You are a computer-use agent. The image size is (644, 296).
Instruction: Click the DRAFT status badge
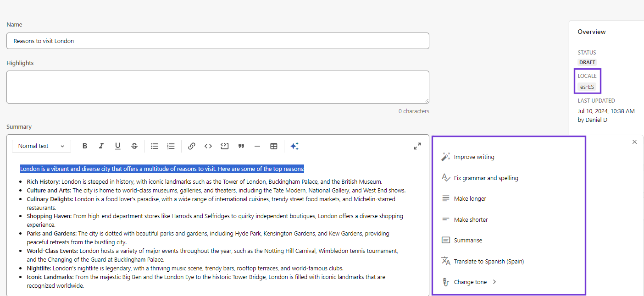click(x=587, y=62)
